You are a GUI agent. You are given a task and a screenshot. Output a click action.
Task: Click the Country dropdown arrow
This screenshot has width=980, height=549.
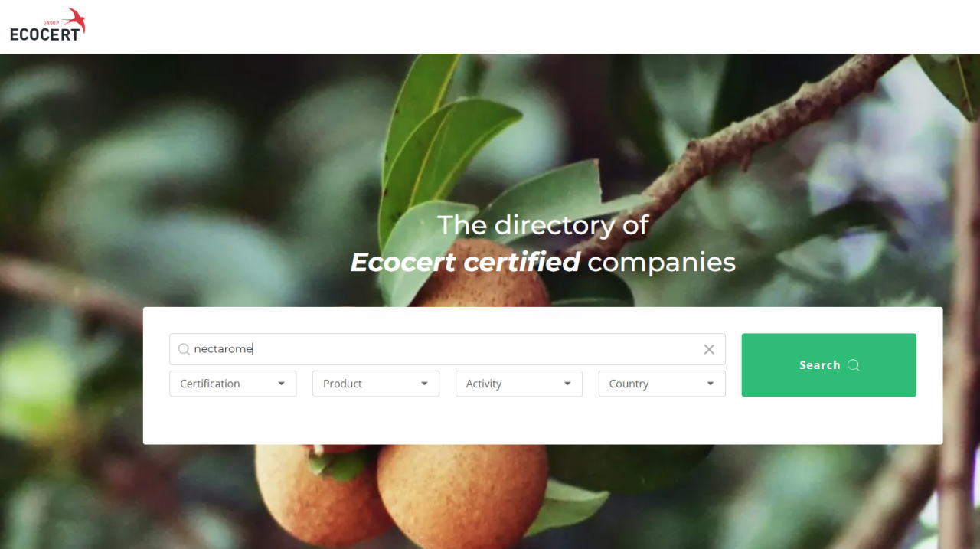click(x=710, y=384)
